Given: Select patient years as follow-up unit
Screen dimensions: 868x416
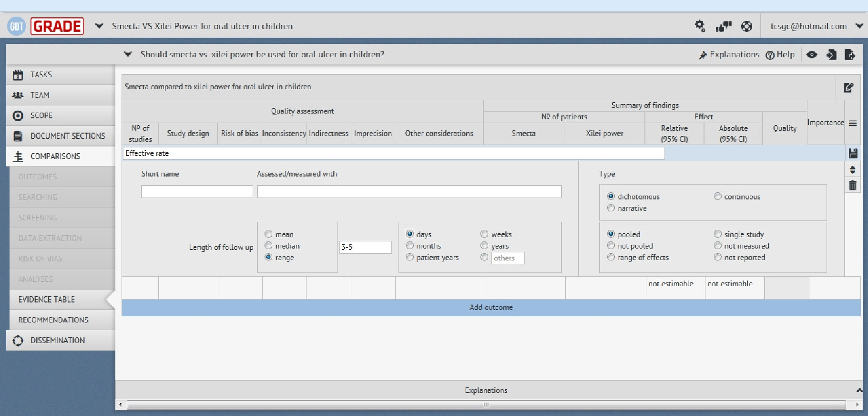Looking at the screenshot, I should (x=409, y=257).
